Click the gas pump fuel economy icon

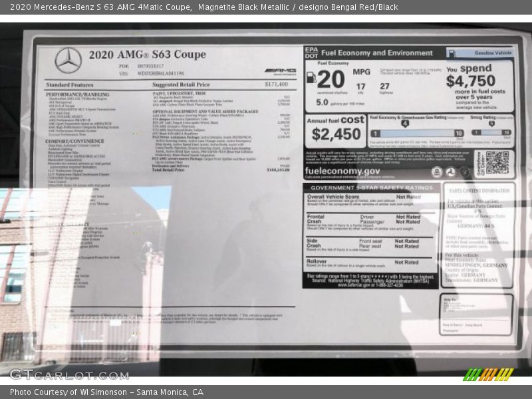311,78
